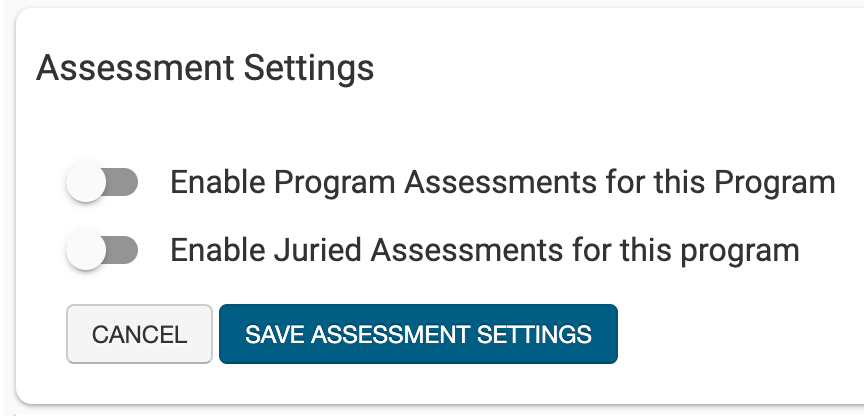Click the 'Enable Juried Assessments for this program' label

click(x=485, y=249)
